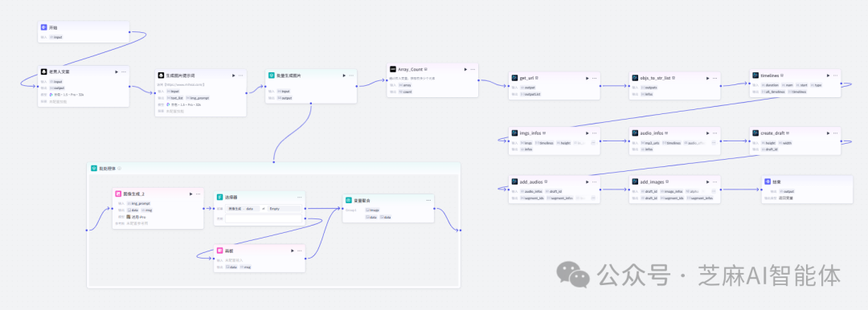Screen dimensions: 868x310
Task: Expand the hidden inputs overflow on add_images node
Action: coord(714,191)
